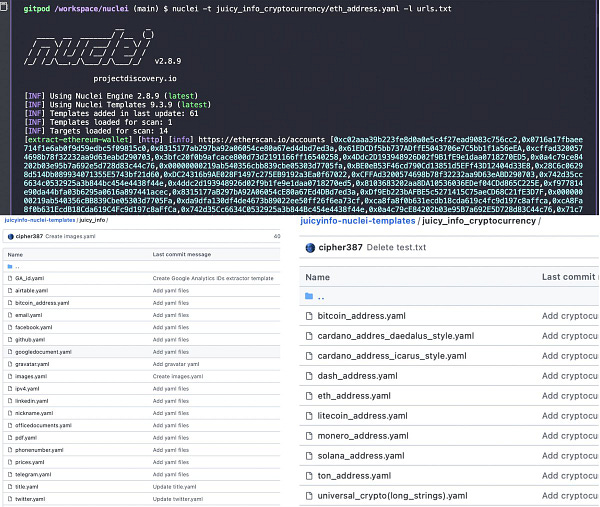Open phonenumber.yaml
The image size is (600, 507).
click(39, 450)
